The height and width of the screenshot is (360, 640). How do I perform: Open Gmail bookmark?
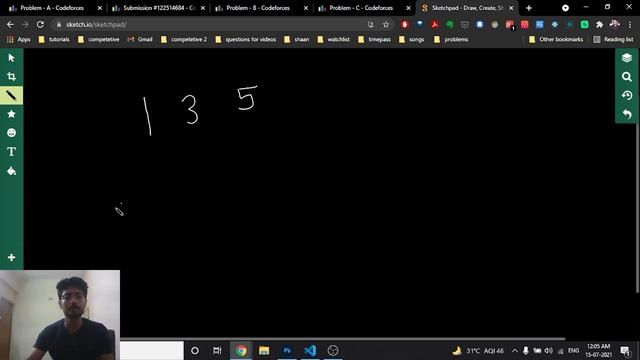click(140, 39)
